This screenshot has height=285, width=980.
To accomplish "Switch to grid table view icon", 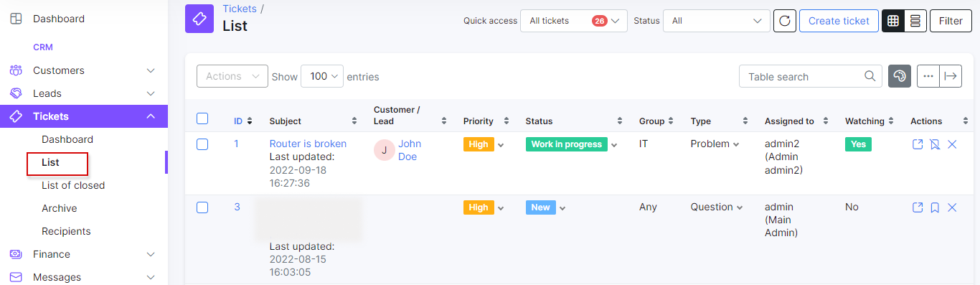I will (893, 21).
